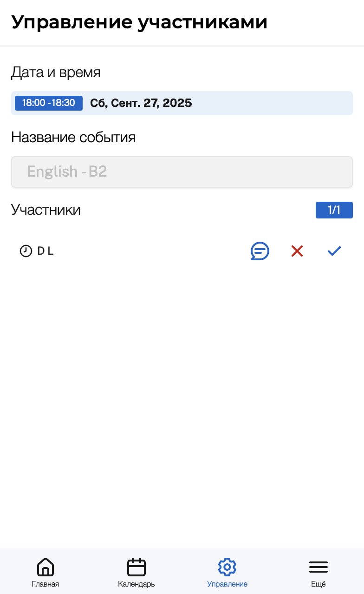Click the English - B2 event name field
The image size is (364, 594).
click(182, 172)
